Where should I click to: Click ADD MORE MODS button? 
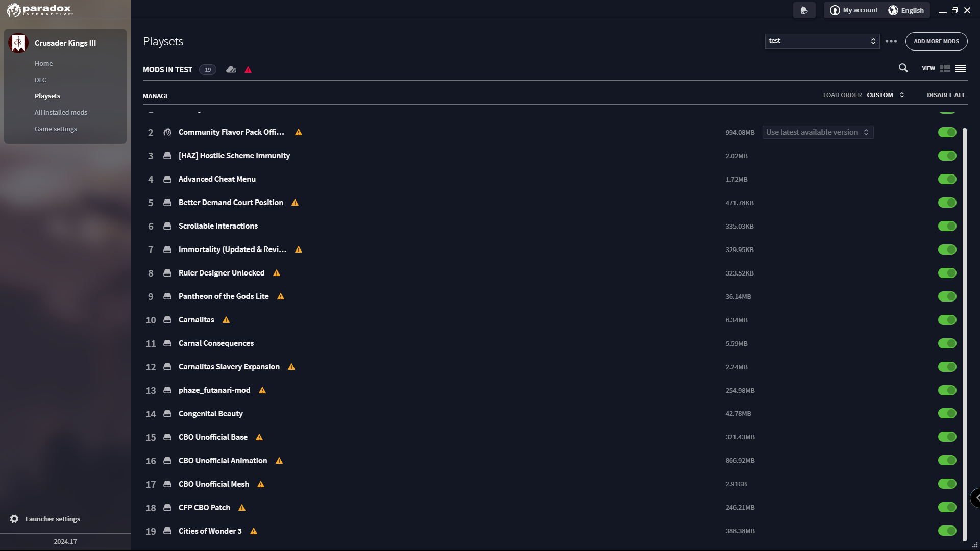[x=936, y=41]
